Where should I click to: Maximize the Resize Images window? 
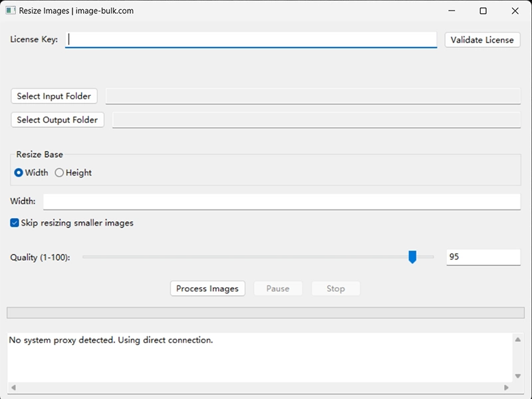(x=483, y=11)
